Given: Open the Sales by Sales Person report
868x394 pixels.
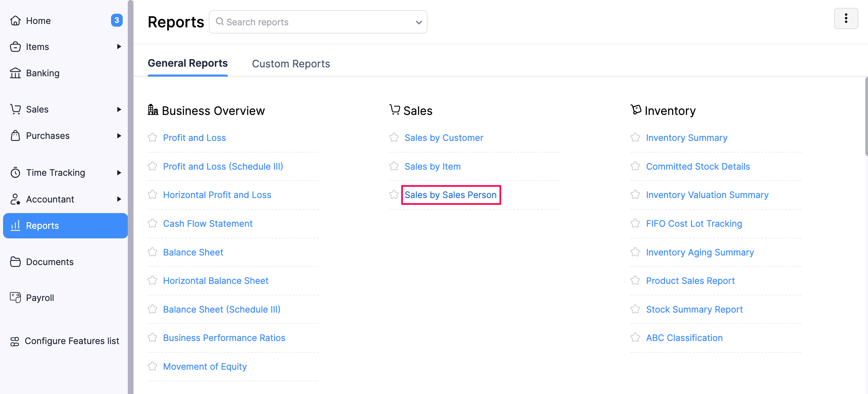Looking at the screenshot, I should click(451, 195).
